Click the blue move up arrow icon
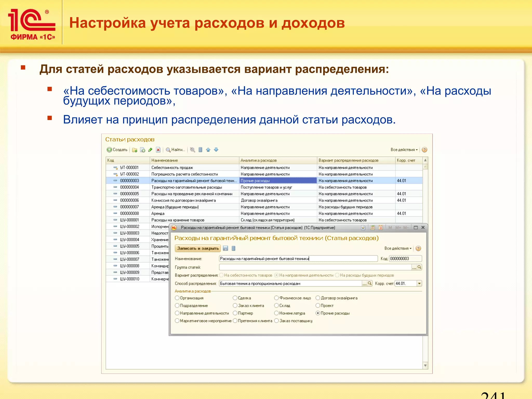 208,150
